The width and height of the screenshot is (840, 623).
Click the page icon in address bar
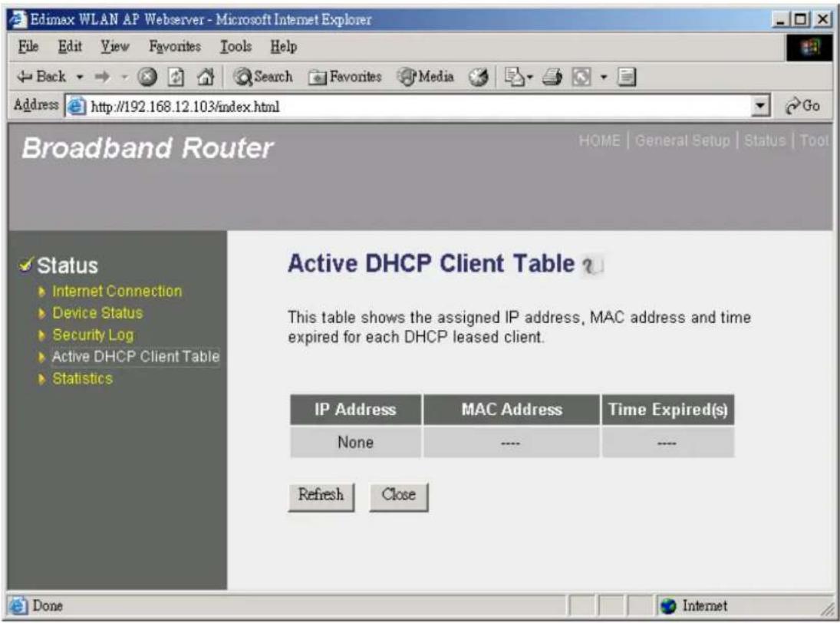click(x=76, y=107)
